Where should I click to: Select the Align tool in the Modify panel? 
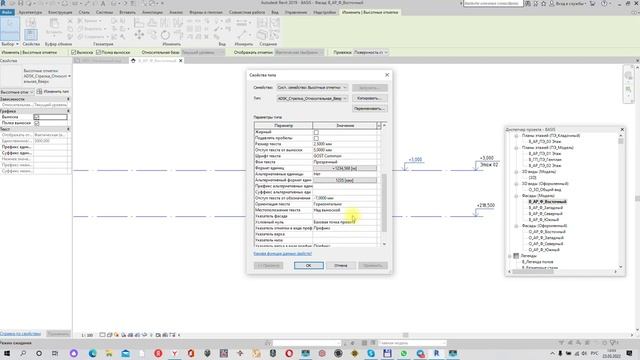pos(139,23)
